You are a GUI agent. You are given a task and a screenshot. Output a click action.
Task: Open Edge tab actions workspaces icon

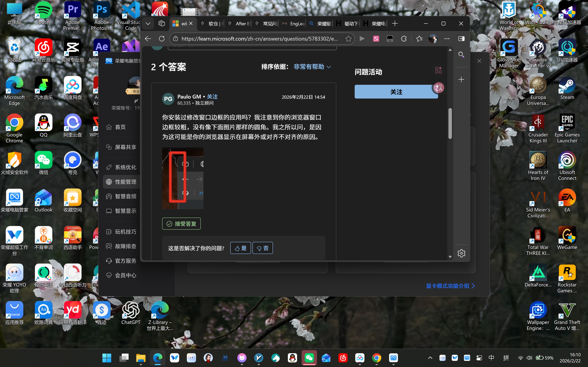[x=162, y=24]
